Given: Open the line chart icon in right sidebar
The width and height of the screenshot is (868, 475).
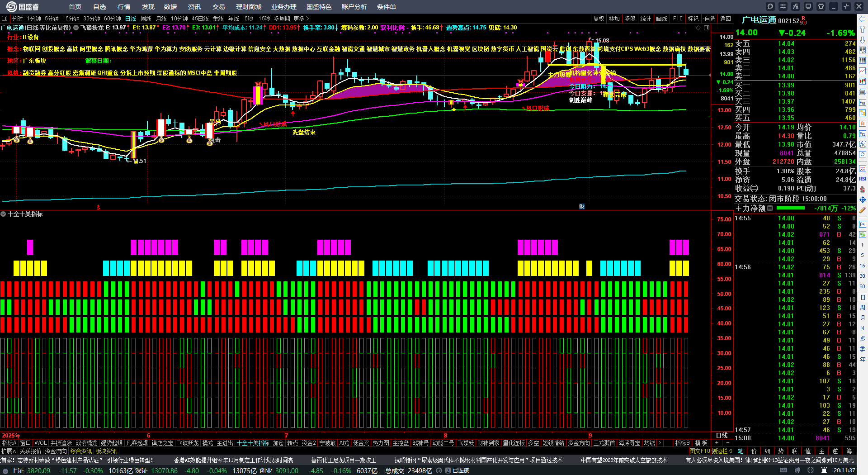Looking at the screenshot, I should click(x=863, y=71).
